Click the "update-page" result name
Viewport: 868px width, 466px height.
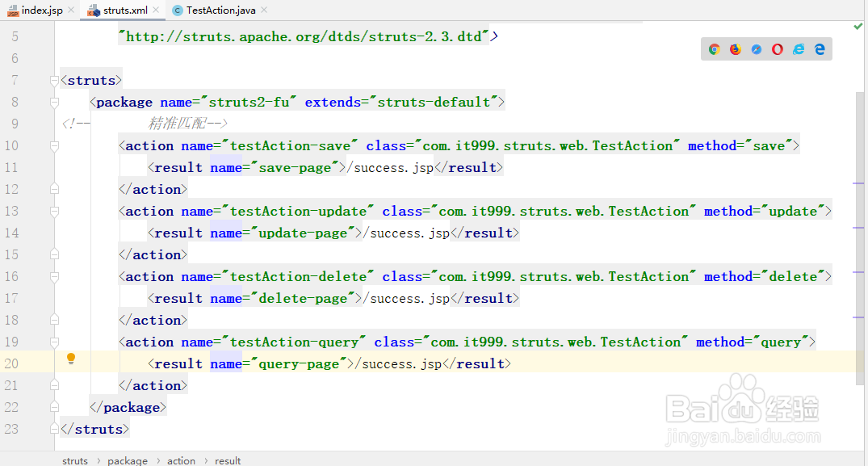pos(303,233)
